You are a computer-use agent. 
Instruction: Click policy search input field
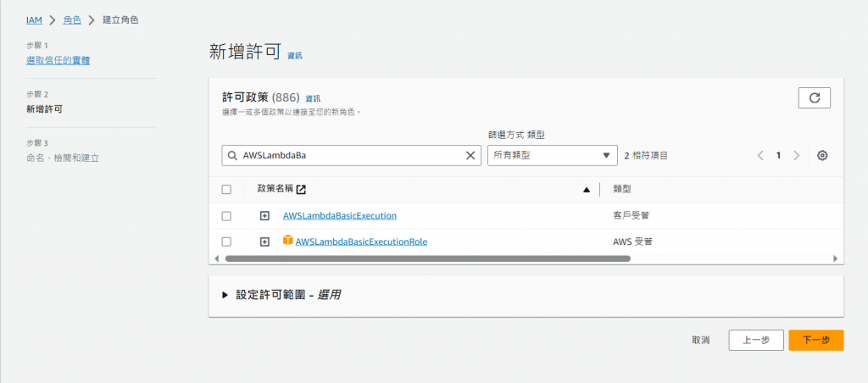tap(352, 156)
